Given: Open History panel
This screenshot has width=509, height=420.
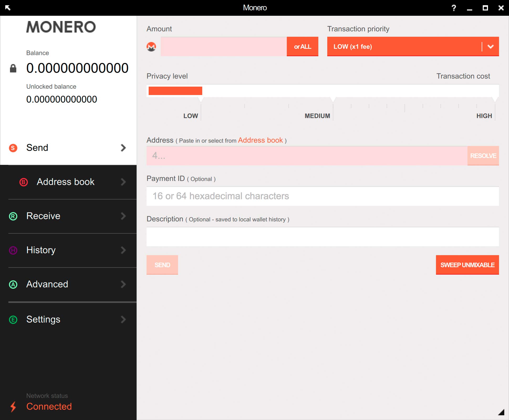Looking at the screenshot, I should (68, 250).
